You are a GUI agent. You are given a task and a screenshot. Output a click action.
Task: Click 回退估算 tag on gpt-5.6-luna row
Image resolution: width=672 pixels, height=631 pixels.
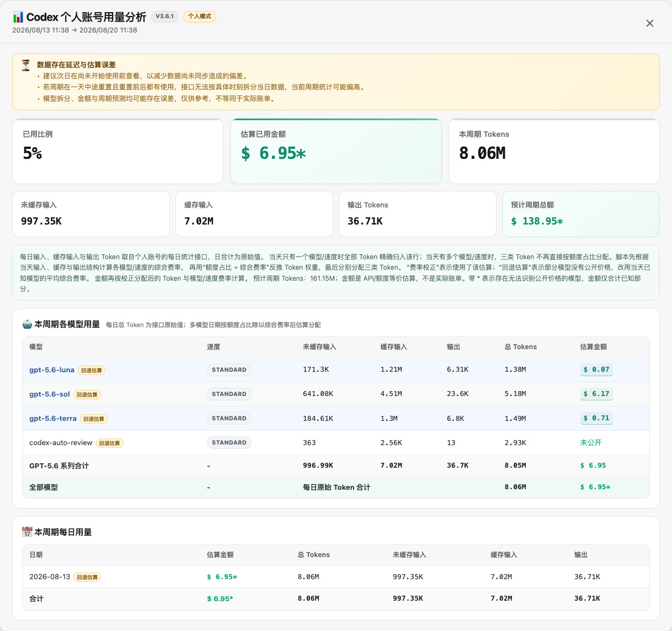(92, 371)
